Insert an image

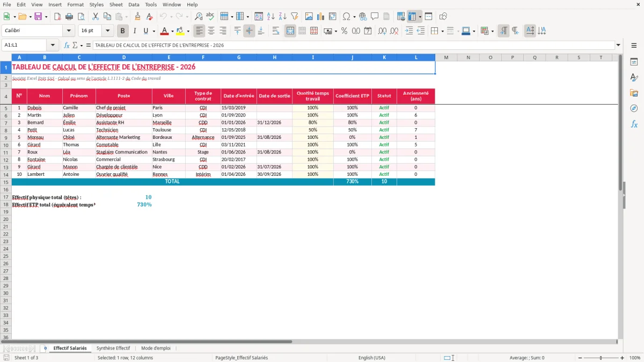(x=309, y=17)
